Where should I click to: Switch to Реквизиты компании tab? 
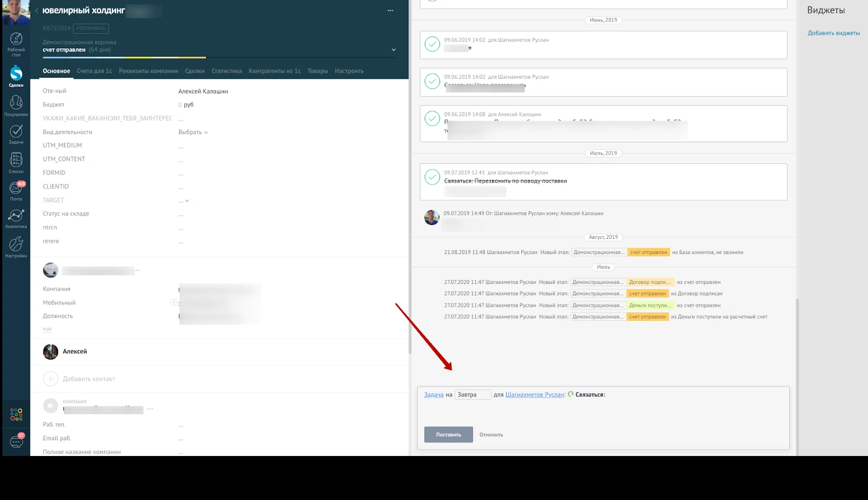pyautogui.click(x=148, y=71)
